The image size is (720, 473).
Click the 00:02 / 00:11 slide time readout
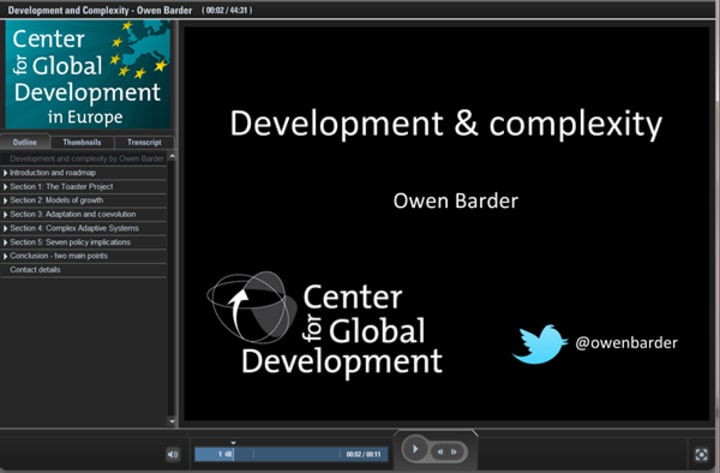point(363,454)
